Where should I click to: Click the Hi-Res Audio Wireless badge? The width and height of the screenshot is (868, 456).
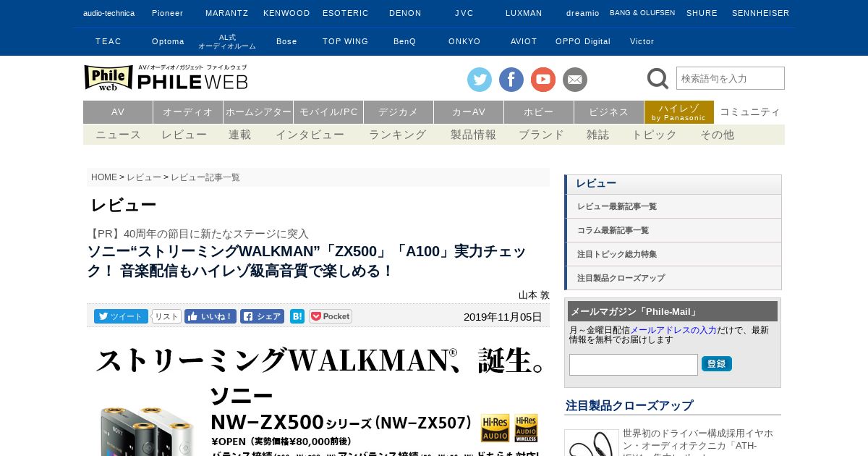[526, 428]
